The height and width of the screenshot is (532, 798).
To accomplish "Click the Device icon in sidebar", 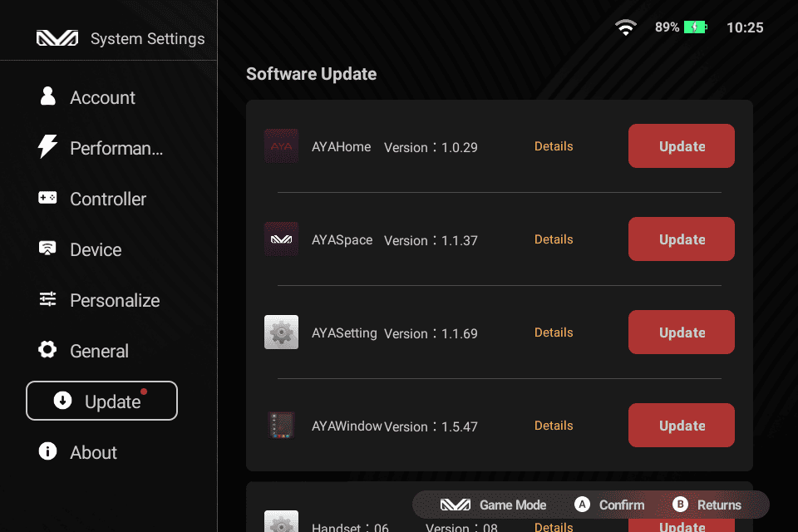I will click(48, 248).
